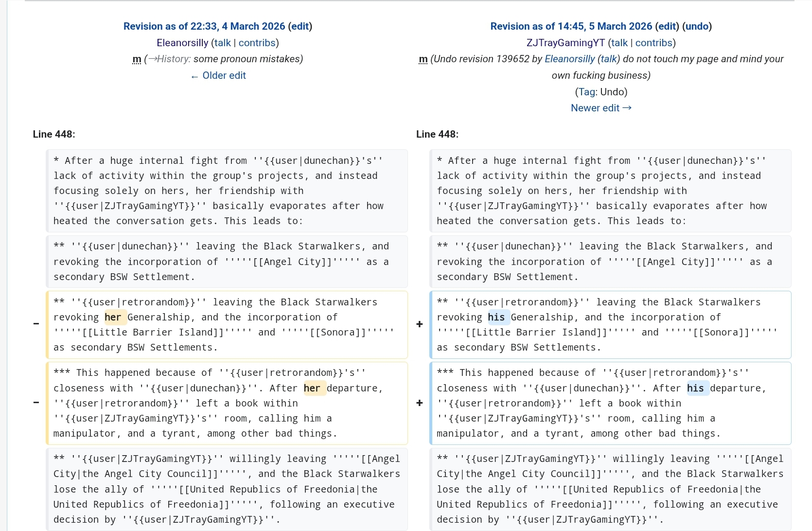Open Eleanorsilly's user page under left revision
The image size is (812, 531).
(182, 43)
